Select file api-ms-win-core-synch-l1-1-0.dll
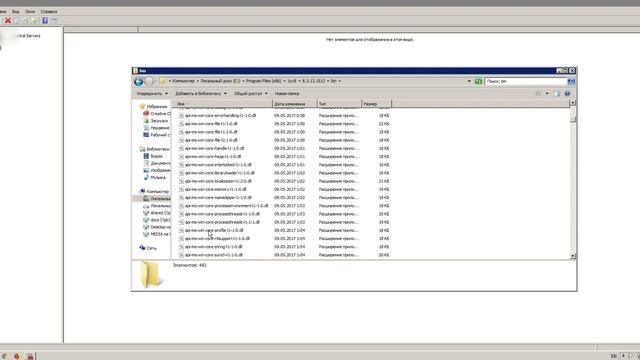The height and width of the screenshot is (360, 640). [213, 255]
